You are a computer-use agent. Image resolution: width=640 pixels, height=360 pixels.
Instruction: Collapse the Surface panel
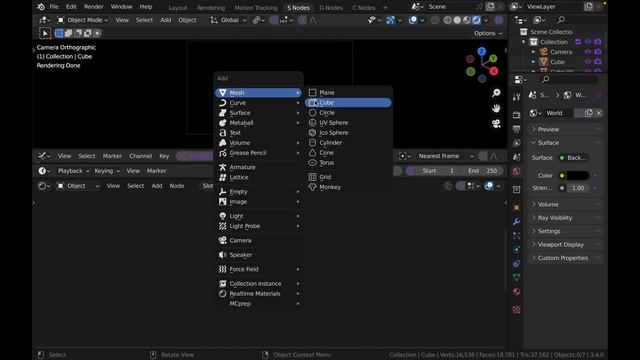tap(566, 143)
